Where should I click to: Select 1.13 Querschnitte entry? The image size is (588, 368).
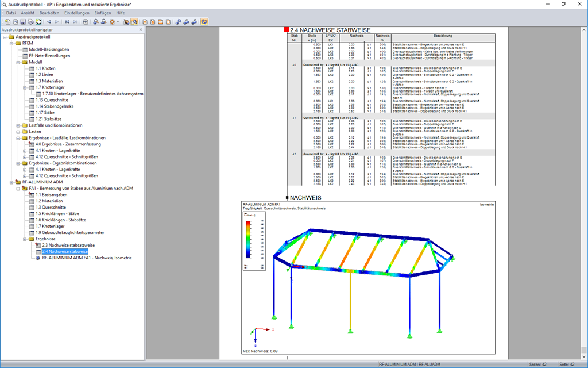pyautogui.click(x=52, y=100)
